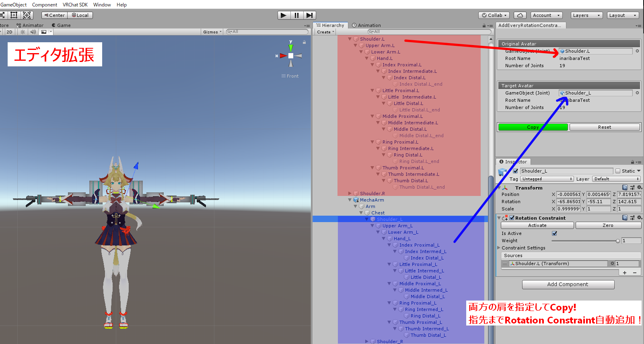Image resolution: width=644 pixels, height=344 pixels.
Task: Click the green Copy button
Action: 533,127
